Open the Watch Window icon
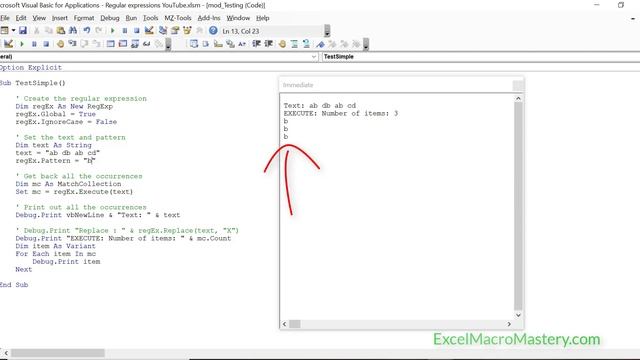The width and height of the screenshot is (640, 360). 135,44
